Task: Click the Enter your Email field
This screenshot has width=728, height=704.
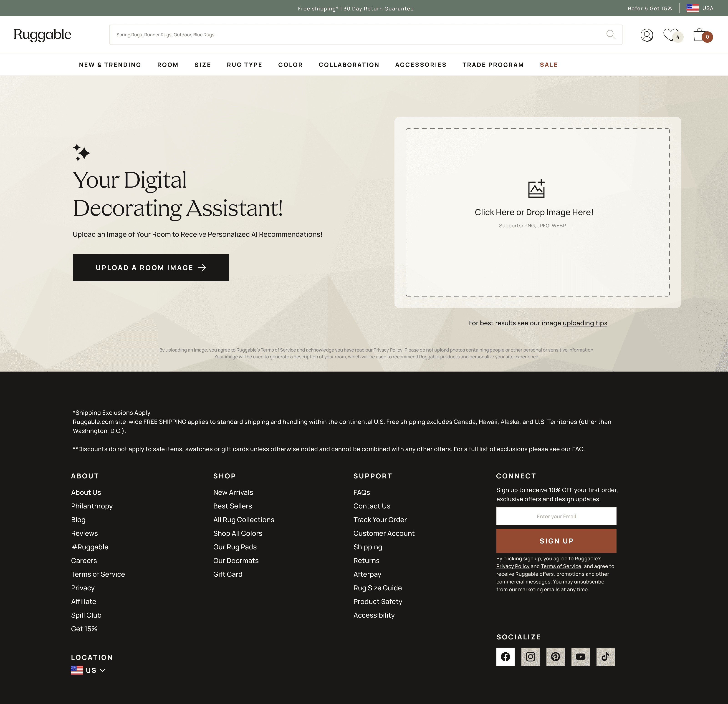Action: [556, 516]
